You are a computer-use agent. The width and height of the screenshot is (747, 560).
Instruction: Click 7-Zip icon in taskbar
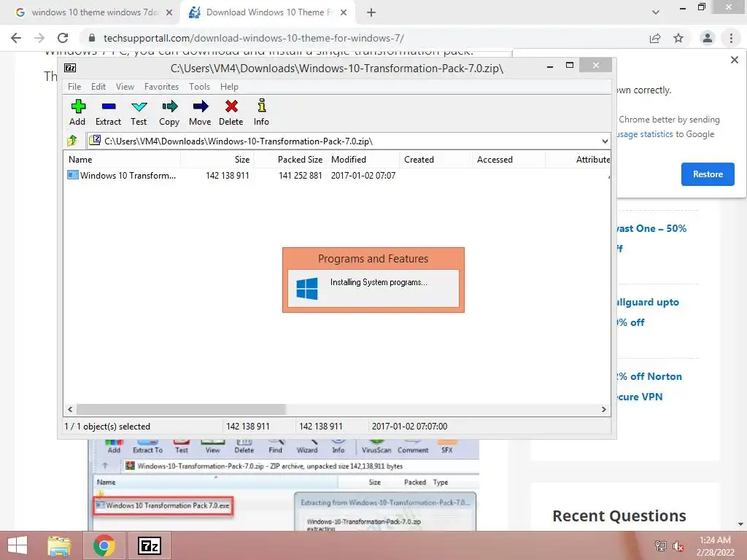pyautogui.click(x=149, y=545)
